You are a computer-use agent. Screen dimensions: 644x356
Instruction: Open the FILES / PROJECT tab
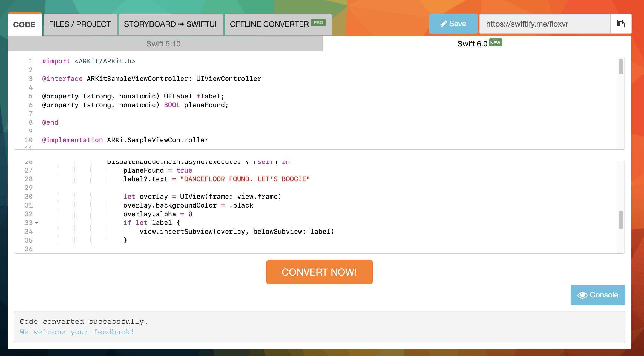click(80, 24)
